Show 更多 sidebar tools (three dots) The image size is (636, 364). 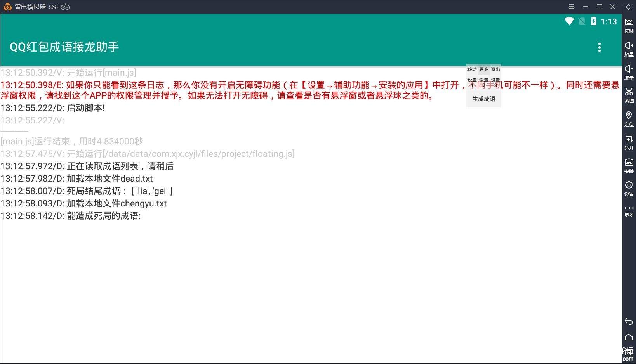[629, 211]
